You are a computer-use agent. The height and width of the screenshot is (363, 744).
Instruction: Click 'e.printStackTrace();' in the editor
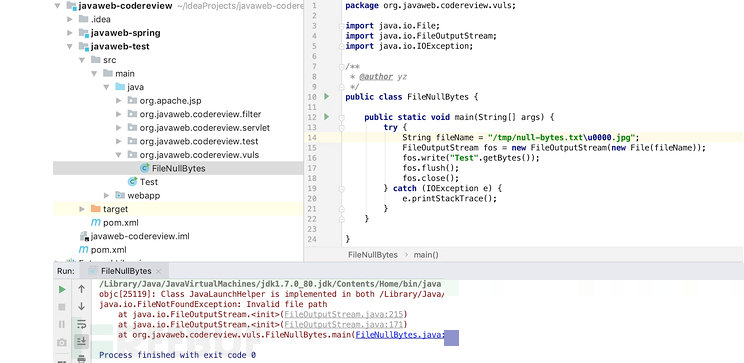tap(449, 198)
